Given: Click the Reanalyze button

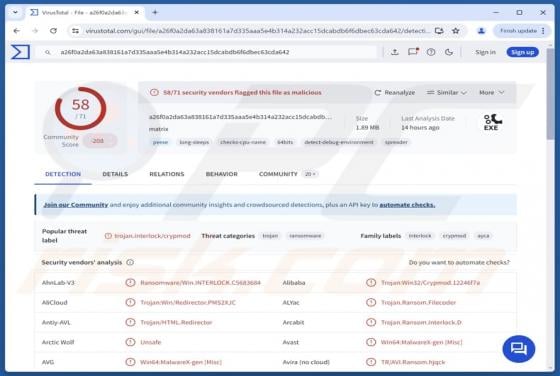Looking at the screenshot, I should tap(395, 92).
